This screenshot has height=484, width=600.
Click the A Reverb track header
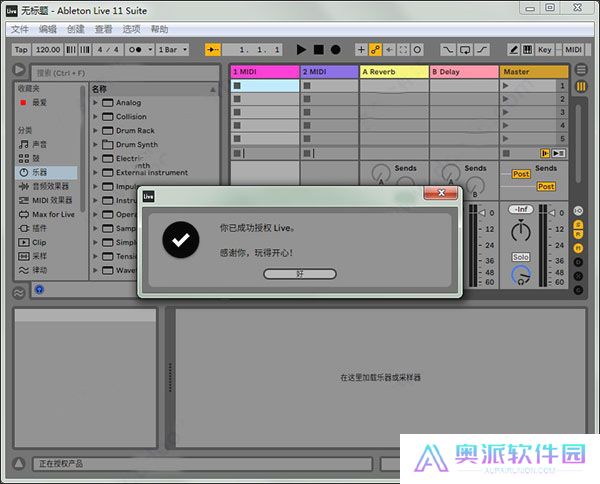point(394,72)
